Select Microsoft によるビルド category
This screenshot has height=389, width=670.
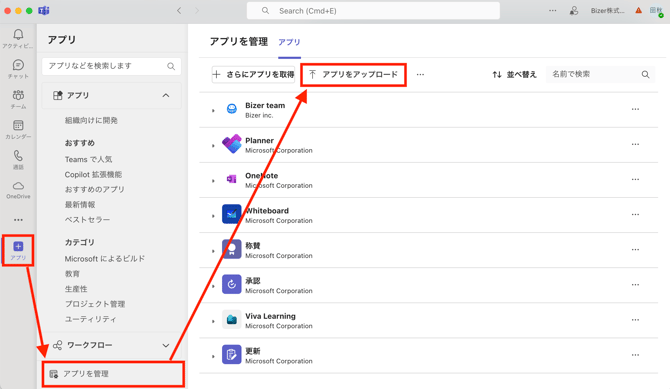[105, 259]
